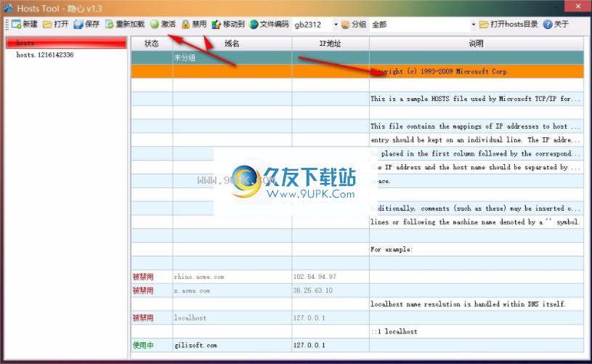
Task: Click the Hosts Tool title bar app icon
Action: [x=8, y=8]
